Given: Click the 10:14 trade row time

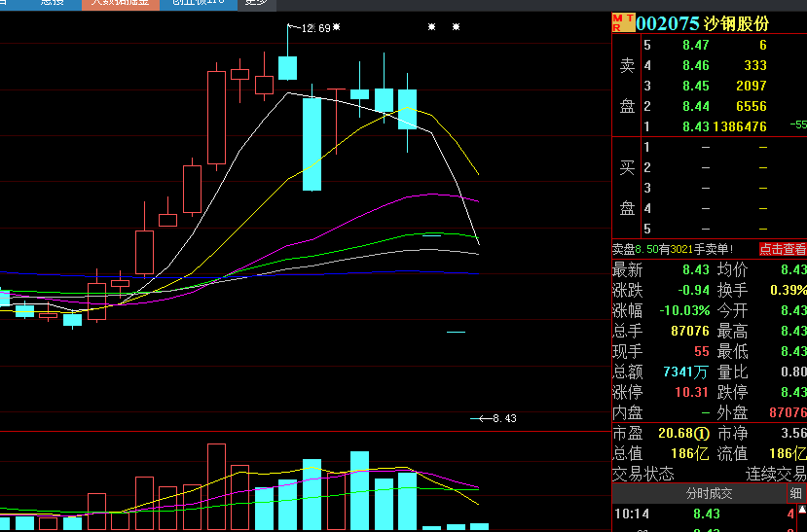Looking at the screenshot, I should tap(632, 514).
